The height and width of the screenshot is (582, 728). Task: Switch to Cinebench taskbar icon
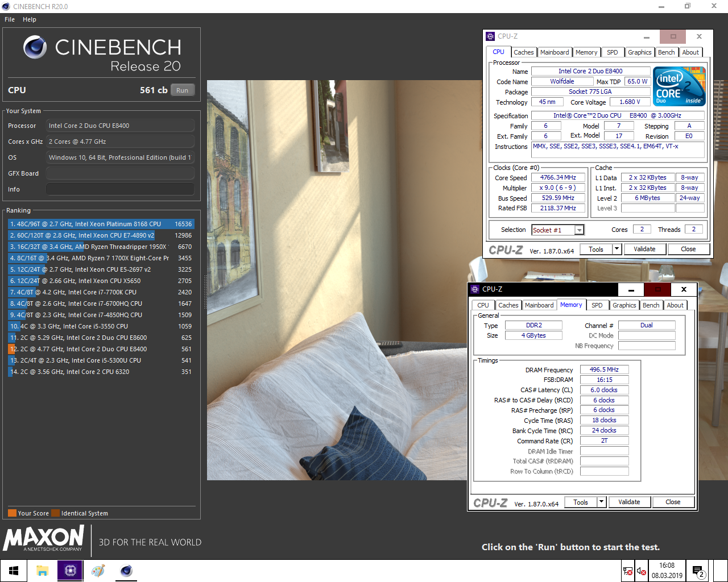point(126,571)
